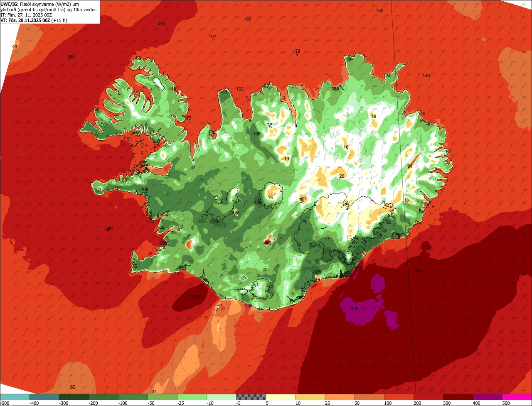Pick the light orange 25 to 50 swatch
This screenshot has width=532, height=406.
tap(340, 397)
